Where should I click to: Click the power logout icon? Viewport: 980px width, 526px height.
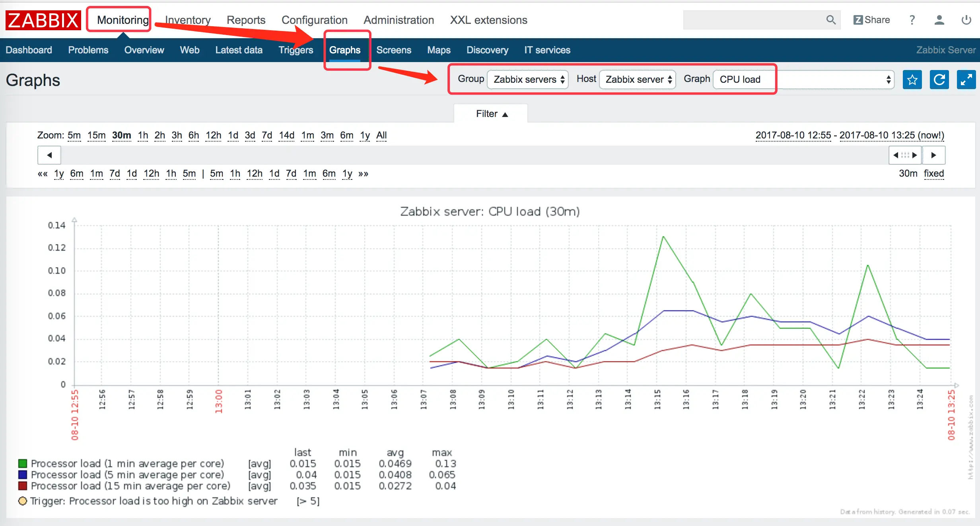click(x=966, y=20)
